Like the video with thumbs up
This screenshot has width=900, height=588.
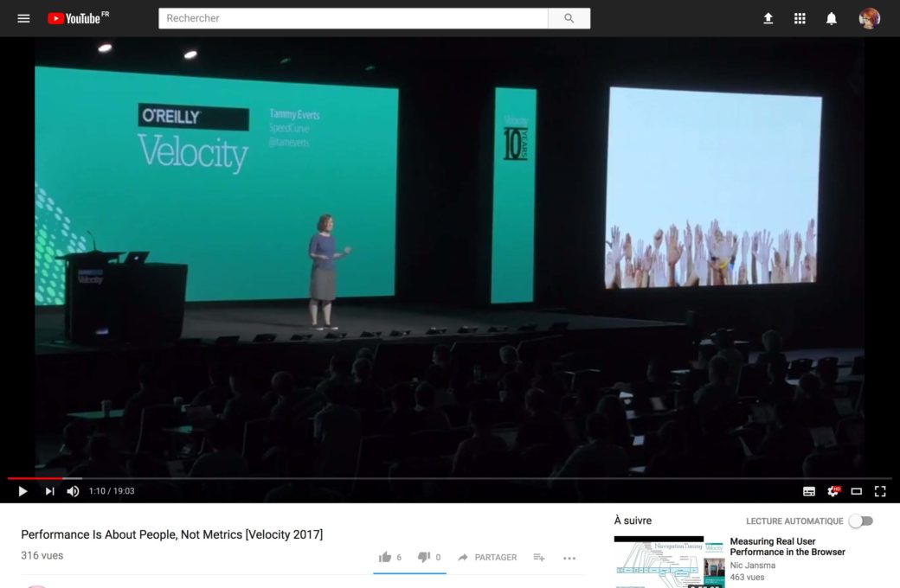385,558
